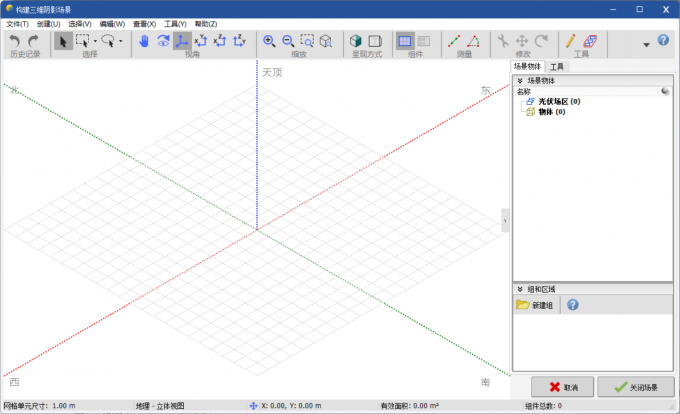The image size is (680, 414).
Task: Select the angle measurement tool
Action: (473, 41)
